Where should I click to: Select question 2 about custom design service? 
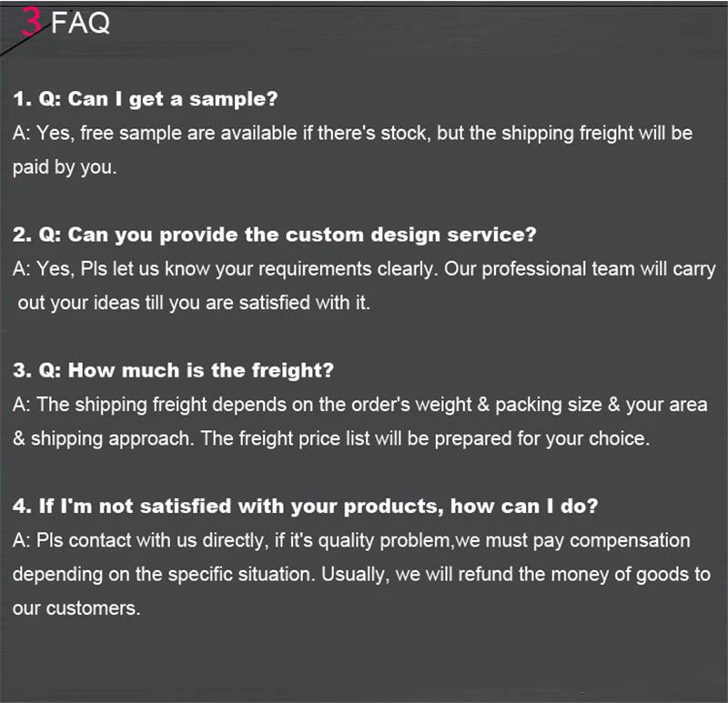coord(275,235)
